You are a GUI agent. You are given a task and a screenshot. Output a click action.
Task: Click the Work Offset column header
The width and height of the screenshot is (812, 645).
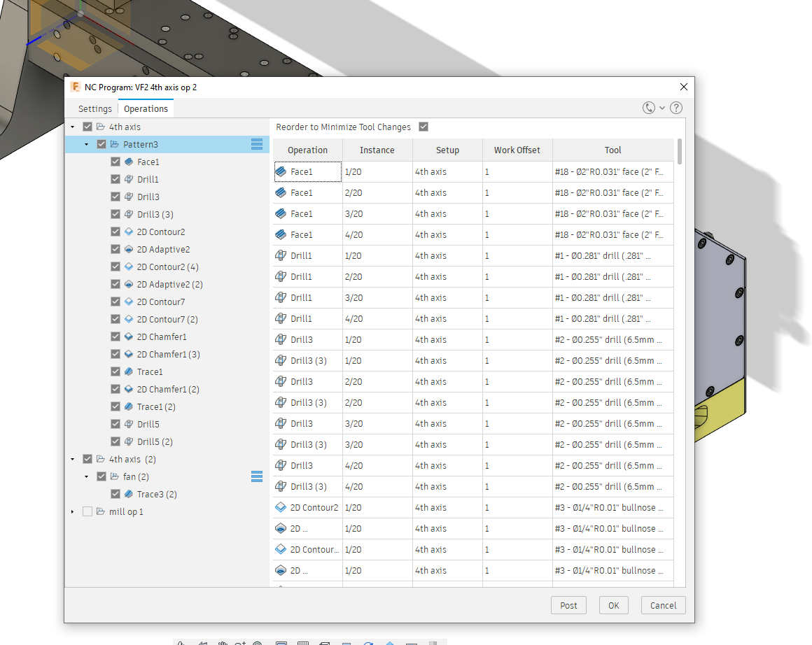517,150
